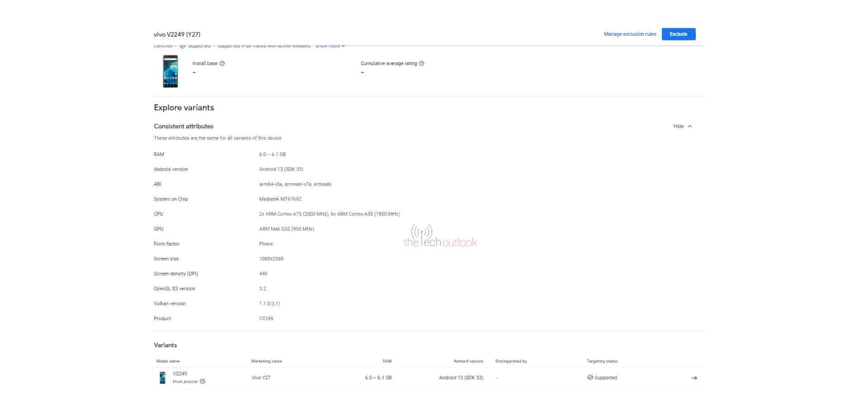Click the Tech Outlook watermark logo
This screenshot has width=868, height=416.
click(440, 237)
